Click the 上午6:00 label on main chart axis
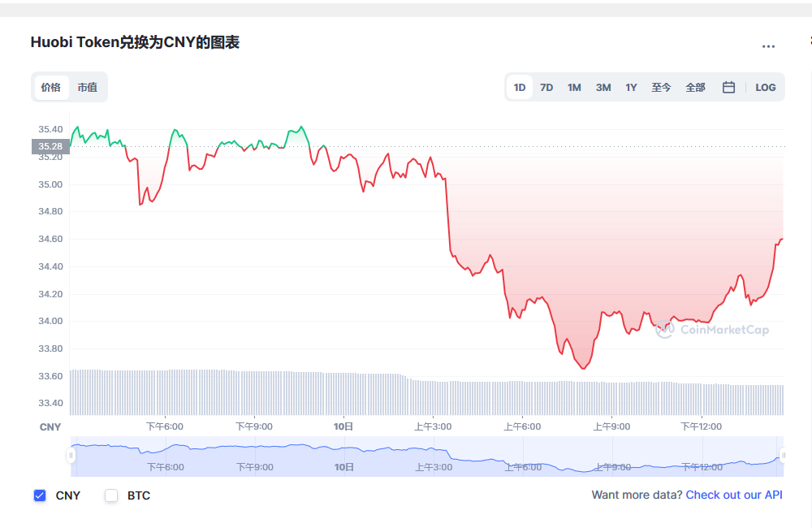Viewport: 812px width, 528px height. (x=522, y=426)
